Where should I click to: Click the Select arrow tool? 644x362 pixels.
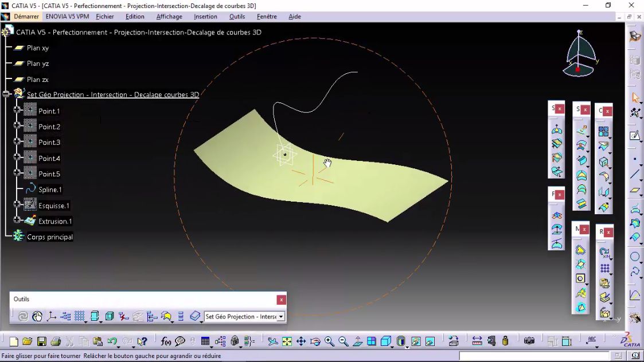pos(635,97)
